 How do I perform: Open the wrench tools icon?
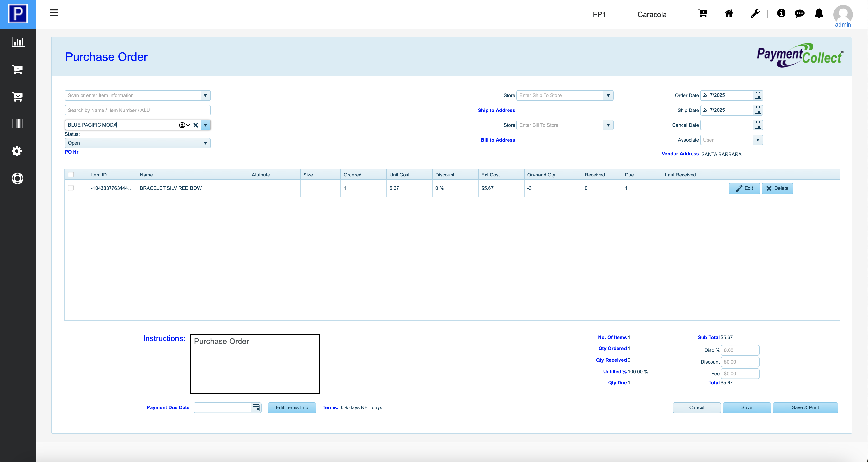pyautogui.click(x=755, y=13)
